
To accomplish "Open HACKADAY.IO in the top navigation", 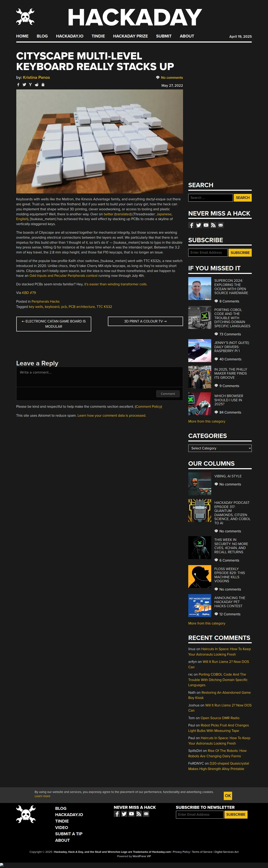I will point(70,36).
